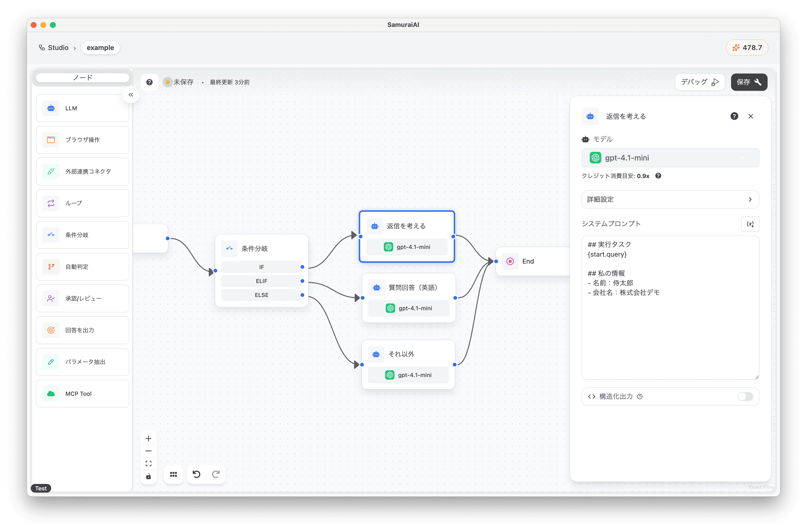Image resolution: width=807 pixels, height=532 pixels.
Task: Close the 返信を考える settings panel
Action: 751,116
